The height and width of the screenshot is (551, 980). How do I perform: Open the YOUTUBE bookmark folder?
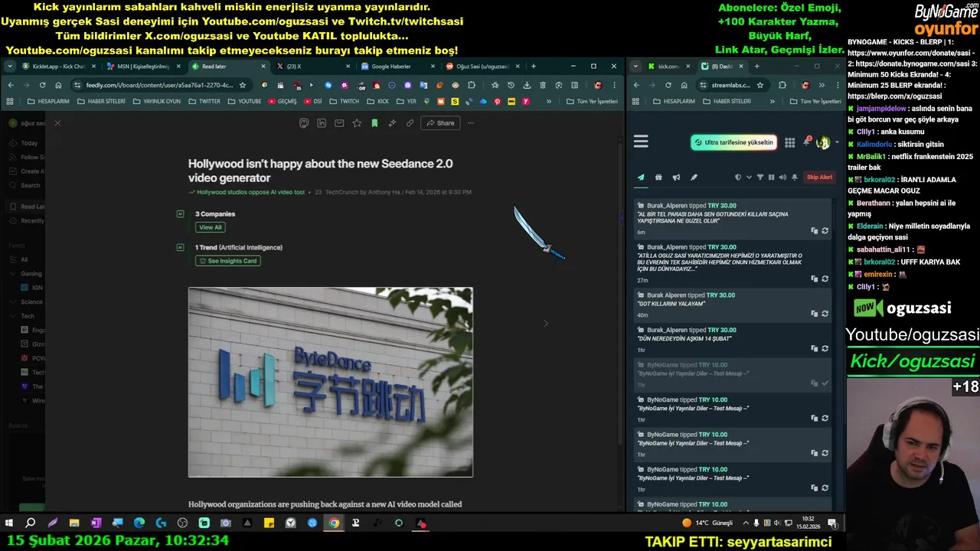[x=244, y=101]
